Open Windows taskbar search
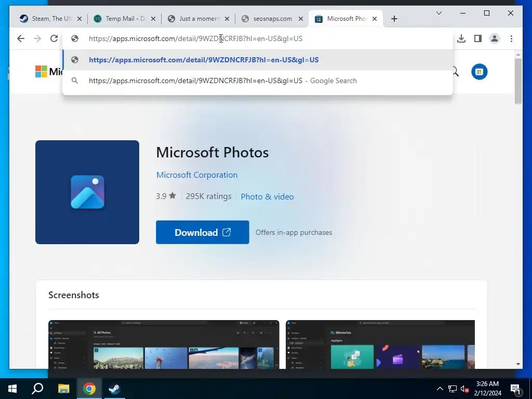Viewport: 532px width, 399px height. 37,389
